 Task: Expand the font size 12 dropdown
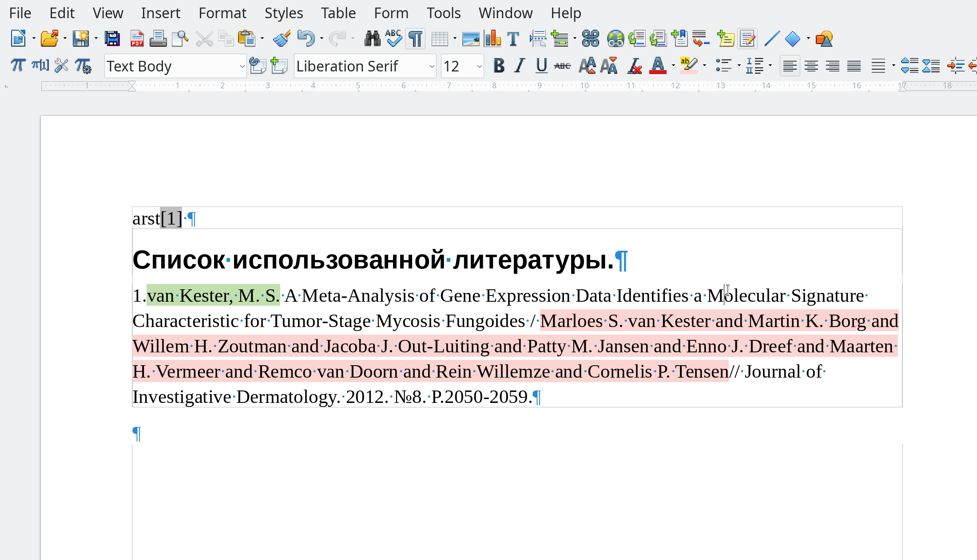coord(479,67)
